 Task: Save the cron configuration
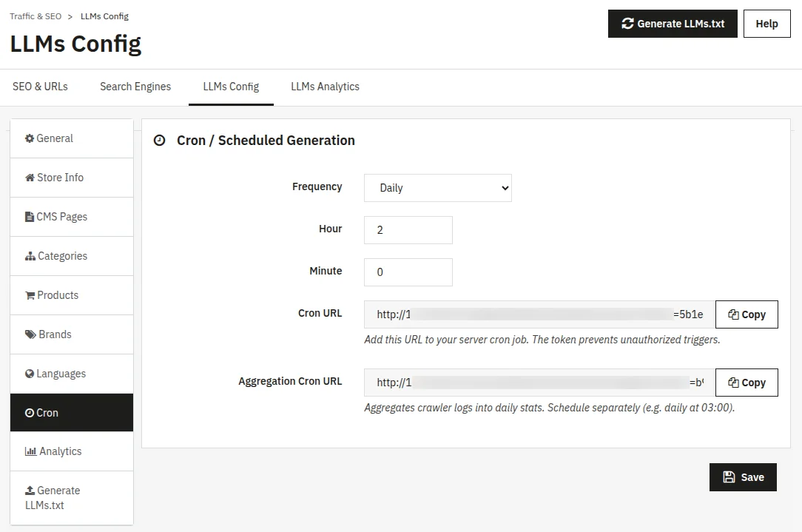(743, 477)
